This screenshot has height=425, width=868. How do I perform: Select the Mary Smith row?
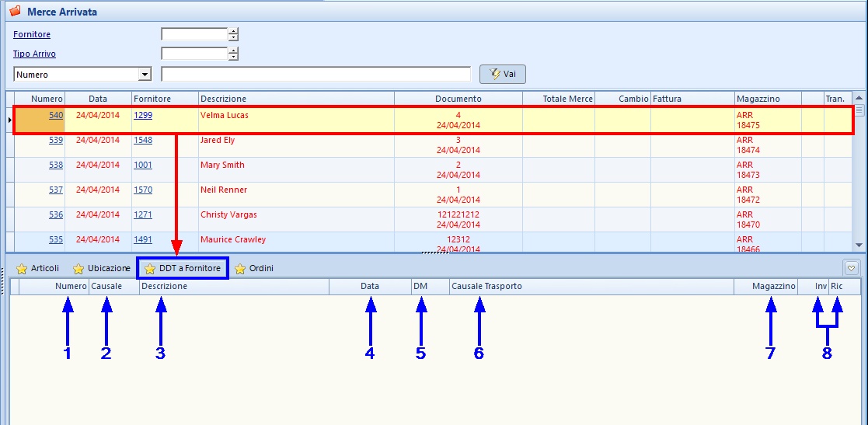pyautogui.click(x=222, y=165)
